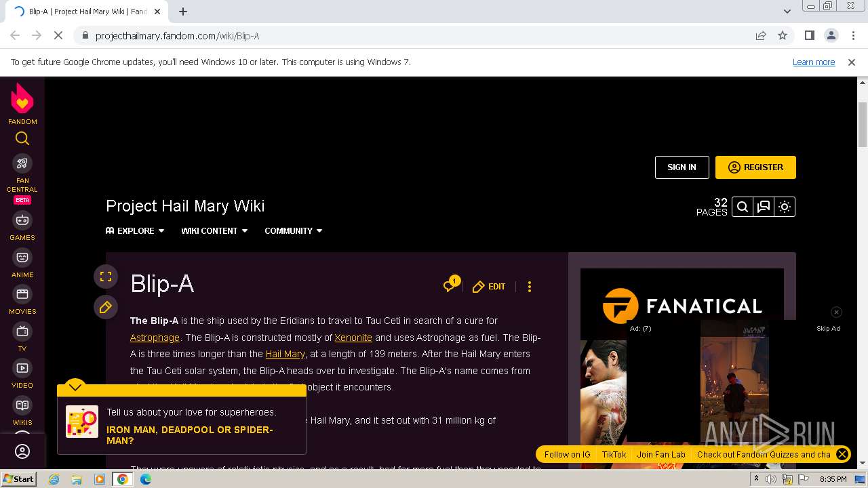Viewport: 868px width, 488px height.
Task: Click the address bar URL
Action: click(178, 36)
